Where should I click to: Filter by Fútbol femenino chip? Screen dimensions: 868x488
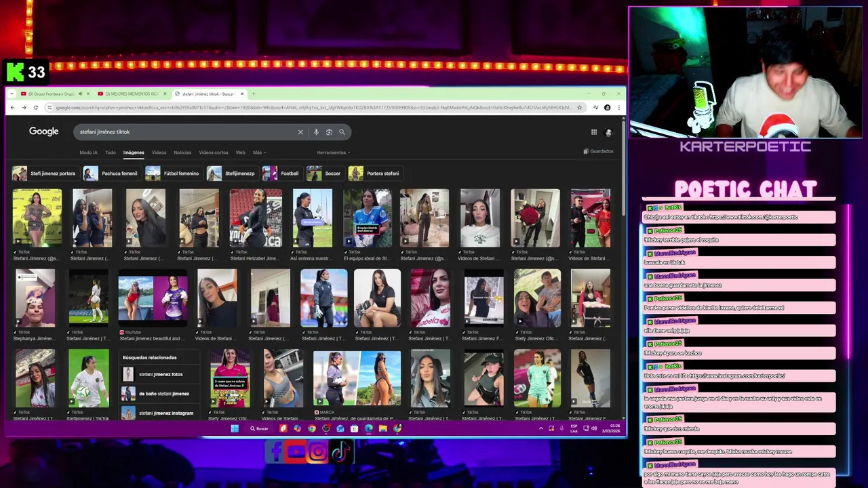[174, 174]
